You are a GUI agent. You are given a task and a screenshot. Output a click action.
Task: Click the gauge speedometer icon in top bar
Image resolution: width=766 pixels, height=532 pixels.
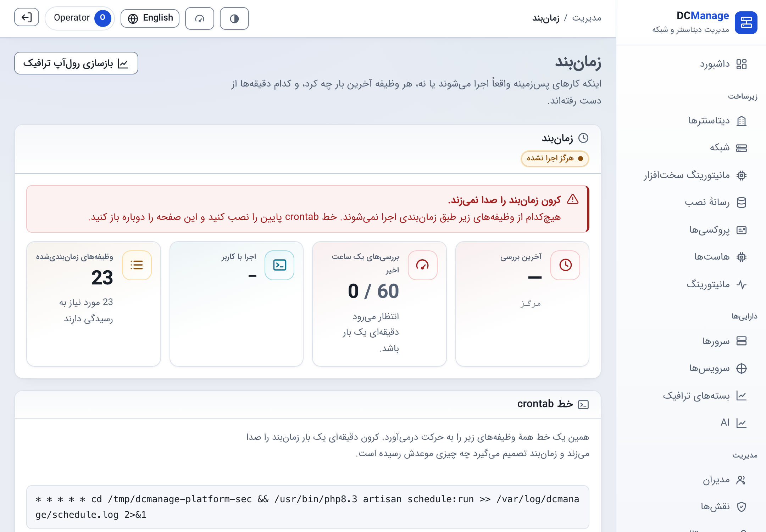[x=200, y=18]
